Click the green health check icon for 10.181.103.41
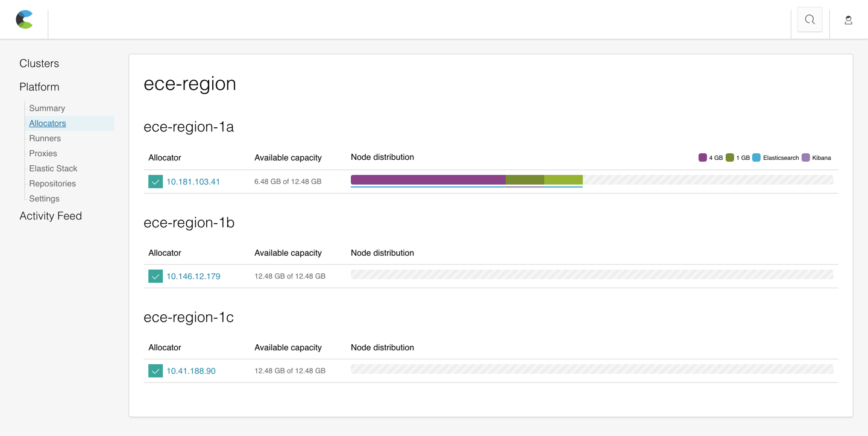868x436 pixels. [x=156, y=181]
